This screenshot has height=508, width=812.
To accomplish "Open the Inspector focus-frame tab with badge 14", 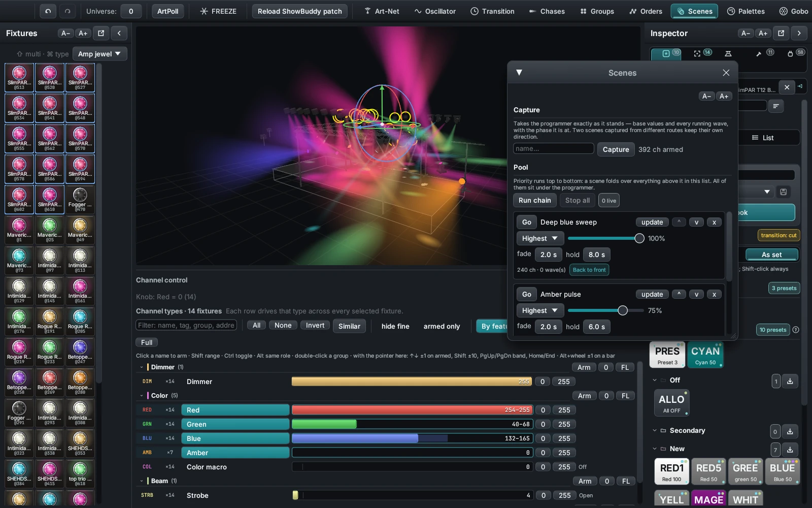I will 702,53.
